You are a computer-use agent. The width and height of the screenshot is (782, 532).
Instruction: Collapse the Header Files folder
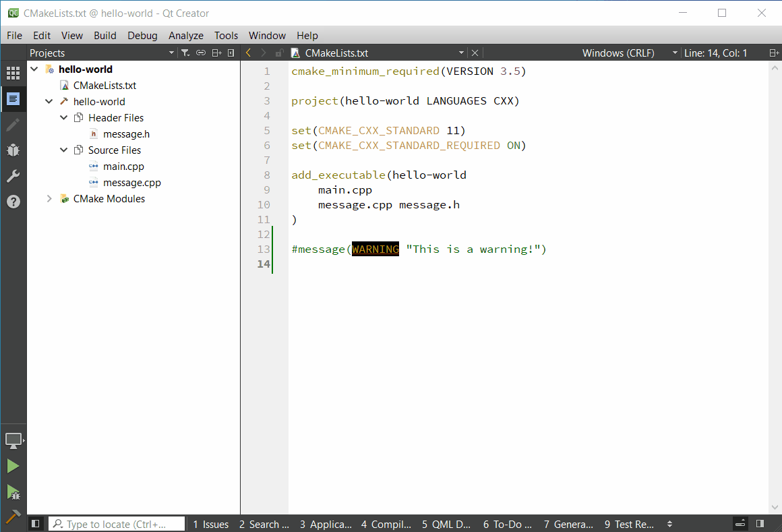tap(64, 118)
